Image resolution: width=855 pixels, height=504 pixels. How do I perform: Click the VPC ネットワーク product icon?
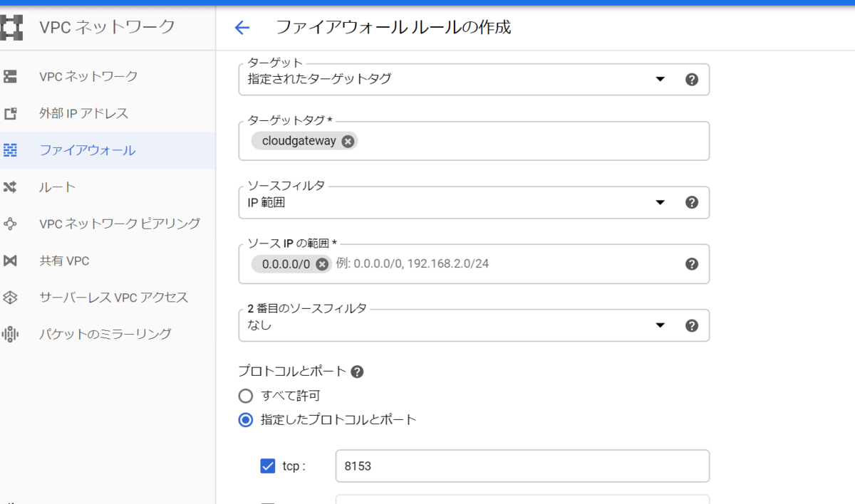pyautogui.click(x=12, y=28)
